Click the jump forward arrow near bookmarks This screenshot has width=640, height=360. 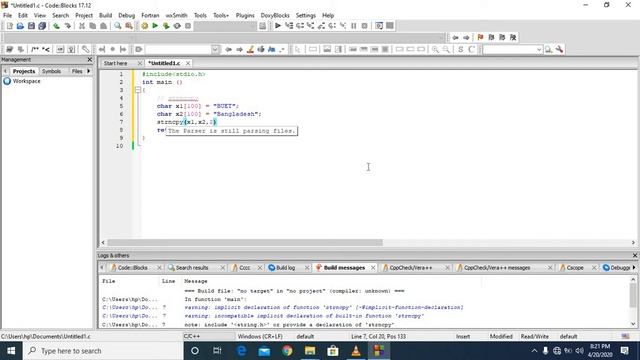click(466, 38)
